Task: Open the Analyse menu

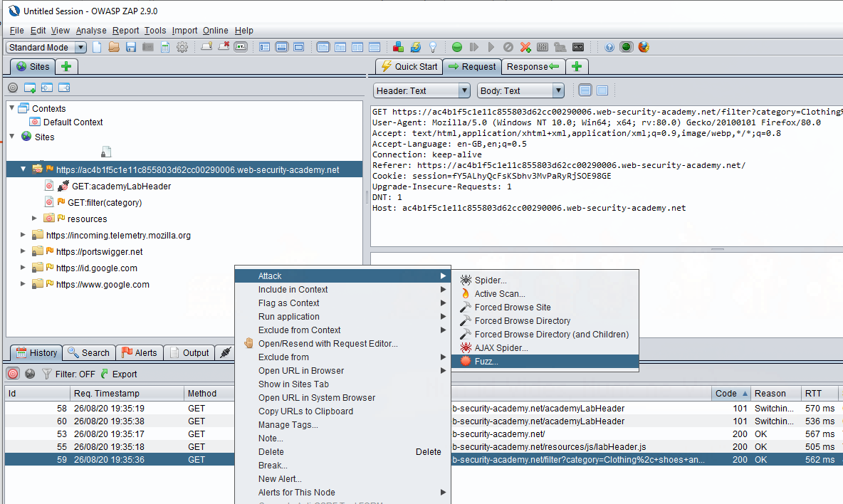Action: (91, 31)
